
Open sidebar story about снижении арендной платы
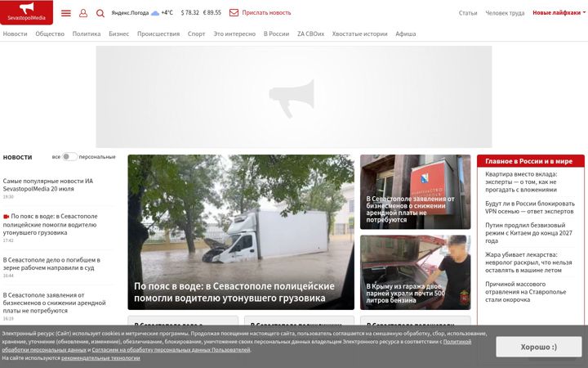point(54,303)
